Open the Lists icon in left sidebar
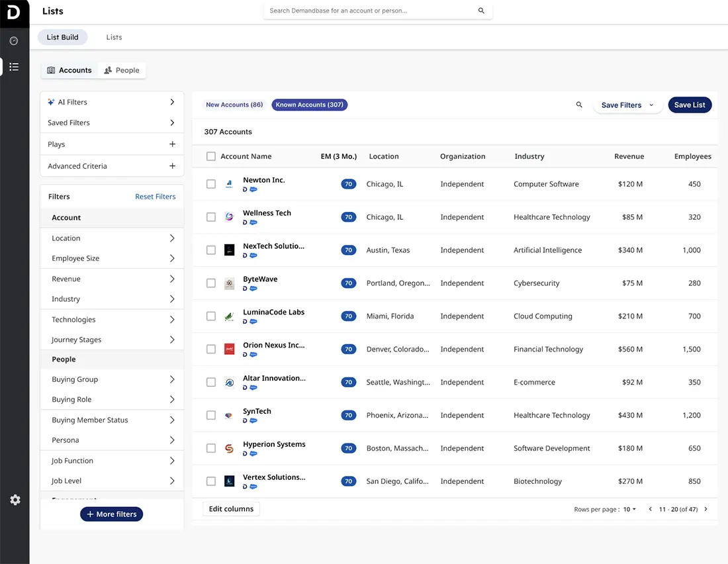Viewport: 728px width, 564px height. pos(14,67)
